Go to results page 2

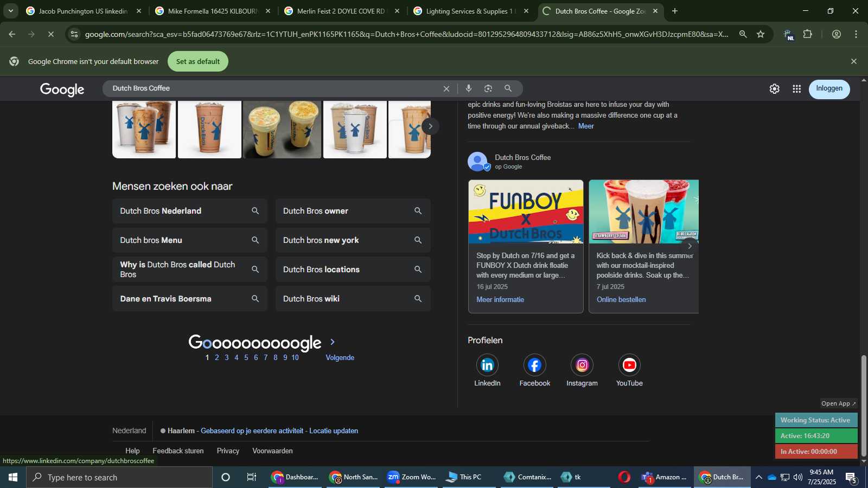coord(217,358)
